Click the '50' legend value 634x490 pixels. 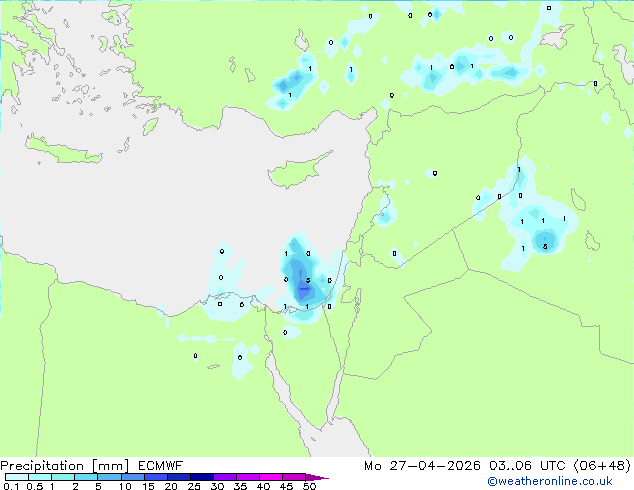coord(309,486)
